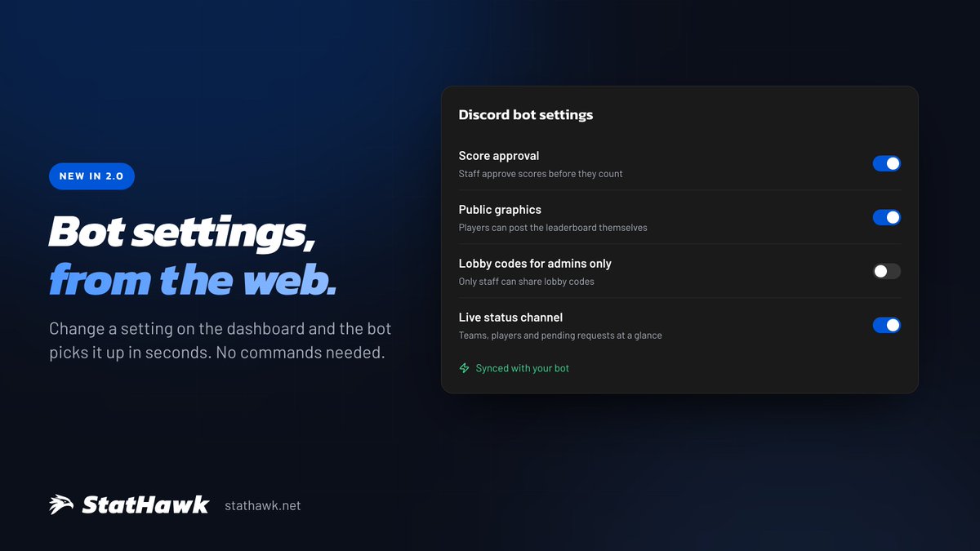Click the 'Change a setting on the dashboard' paragraph
The width and height of the screenshot is (980, 551).
[x=220, y=341]
